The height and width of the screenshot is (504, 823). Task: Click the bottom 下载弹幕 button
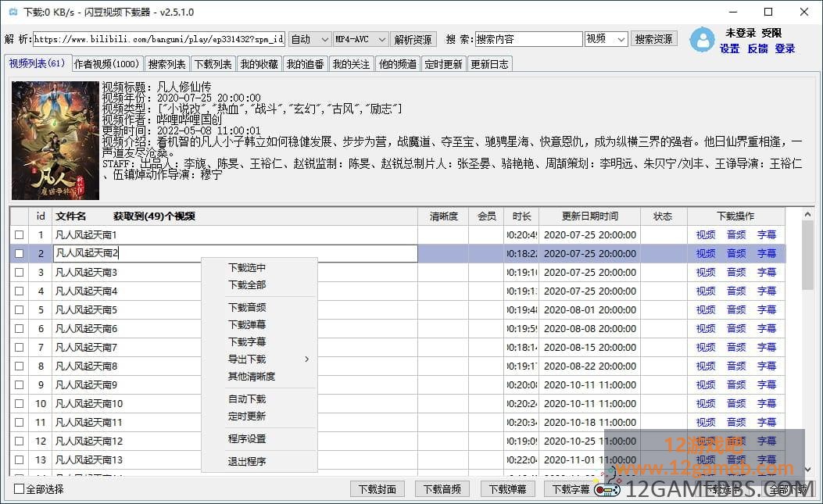[507, 489]
